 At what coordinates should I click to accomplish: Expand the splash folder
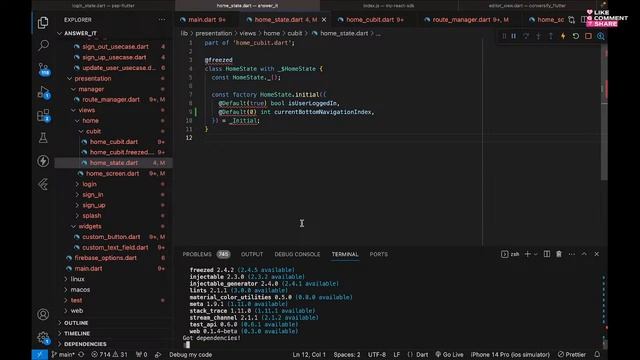91,216
